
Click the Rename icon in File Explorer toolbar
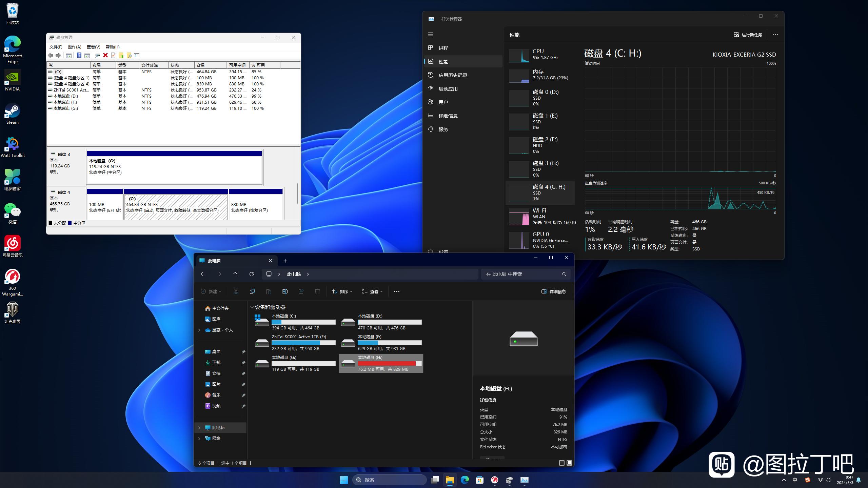tap(285, 291)
